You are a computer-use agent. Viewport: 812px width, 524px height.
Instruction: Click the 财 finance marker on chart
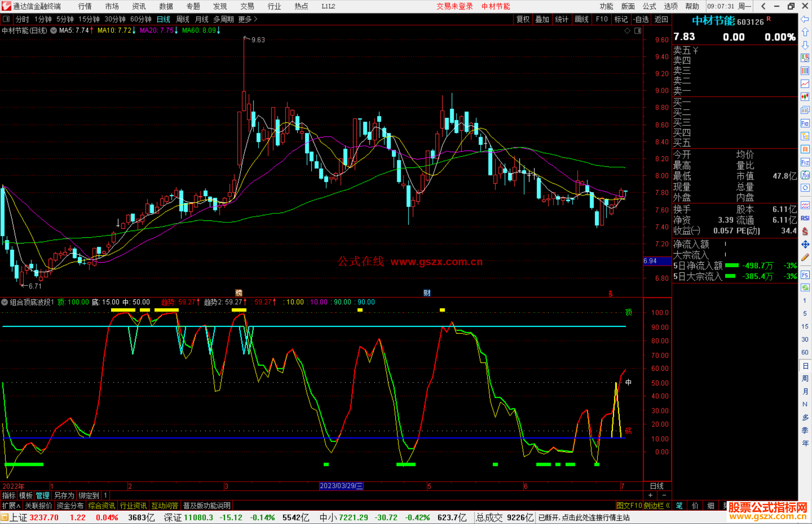[x=427, y=293]
